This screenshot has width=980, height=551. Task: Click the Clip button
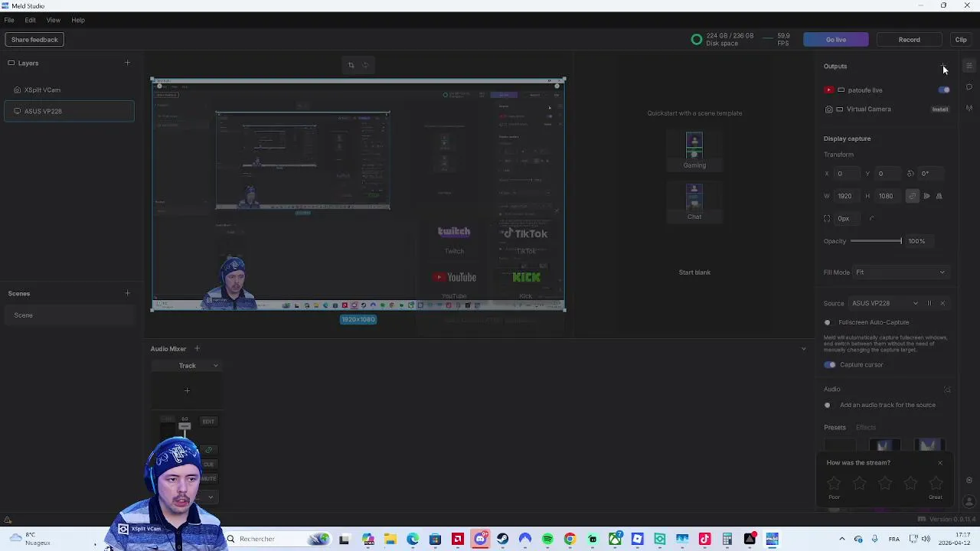[961, 40]
